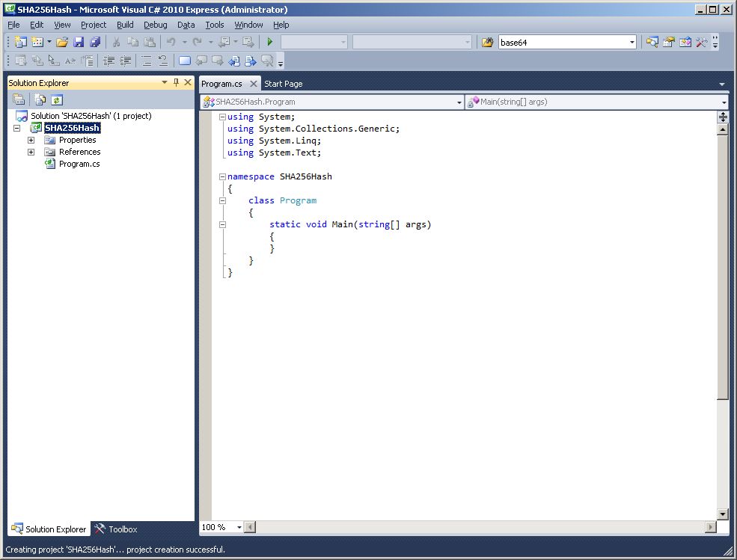
Task: Open Program.cs in Solution Explorer
Action: [79, 164]
